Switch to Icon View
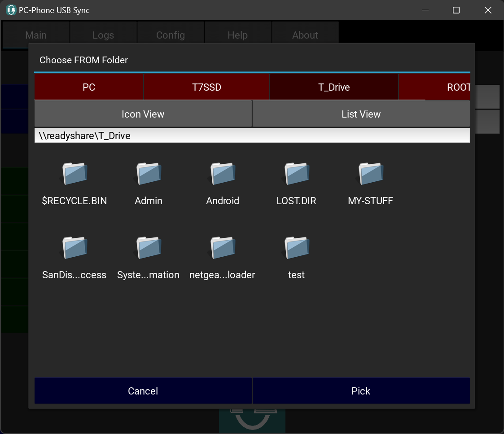This screenshot has height=434, width=504. point(143,114)
